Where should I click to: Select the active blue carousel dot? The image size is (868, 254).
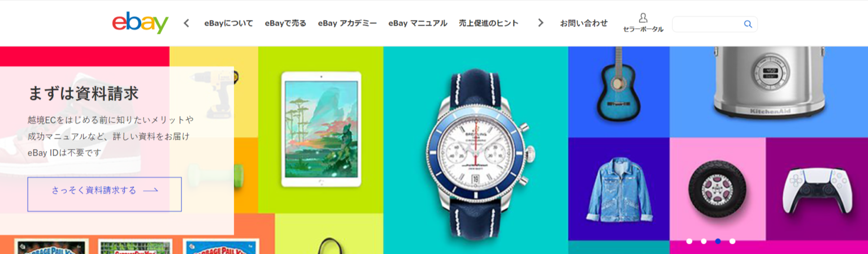[718, 241]
